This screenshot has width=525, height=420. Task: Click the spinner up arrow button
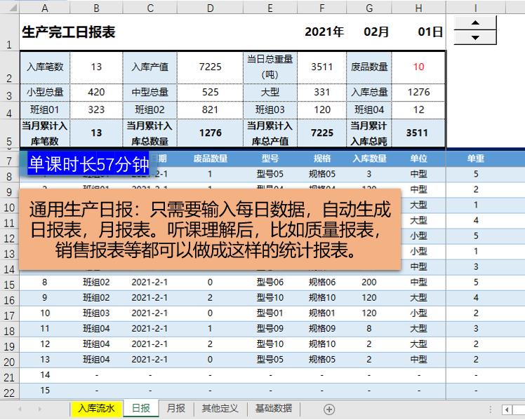474,23
